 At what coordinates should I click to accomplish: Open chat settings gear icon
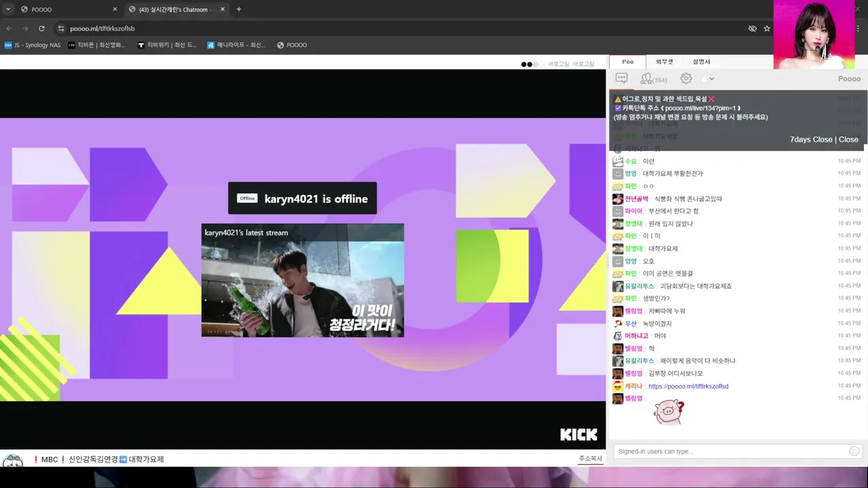tap(686, 79)
